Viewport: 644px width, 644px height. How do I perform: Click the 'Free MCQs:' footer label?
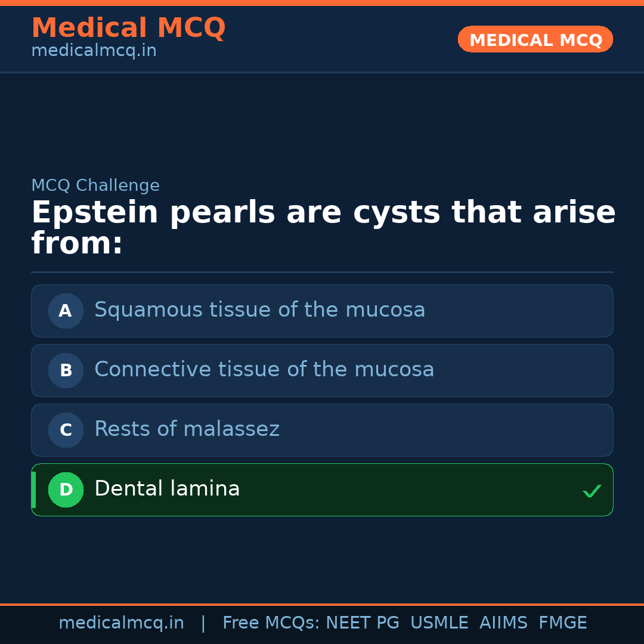[271, 623]
